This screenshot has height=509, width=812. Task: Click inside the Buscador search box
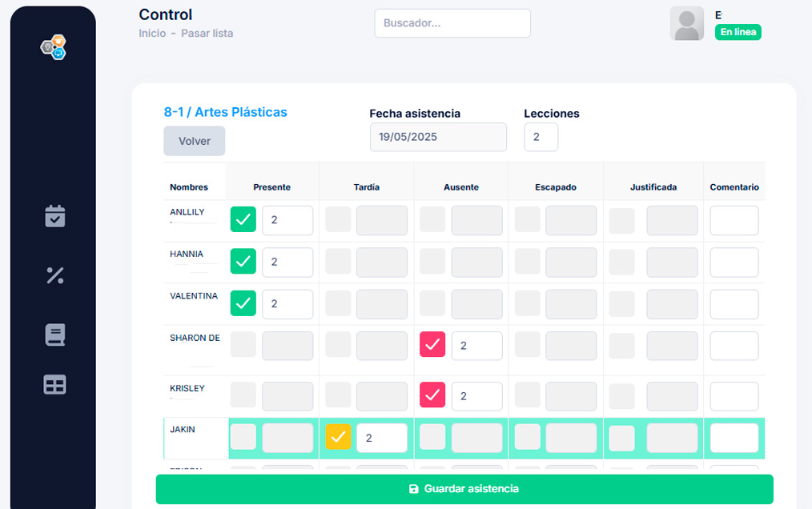[452, 23]
